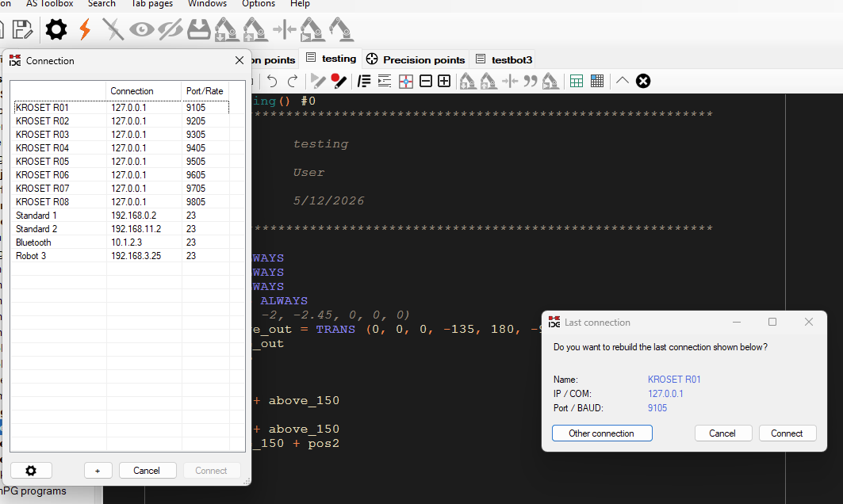
Task: Undo the last edit in editor toolbar
Action: [272, 81]
